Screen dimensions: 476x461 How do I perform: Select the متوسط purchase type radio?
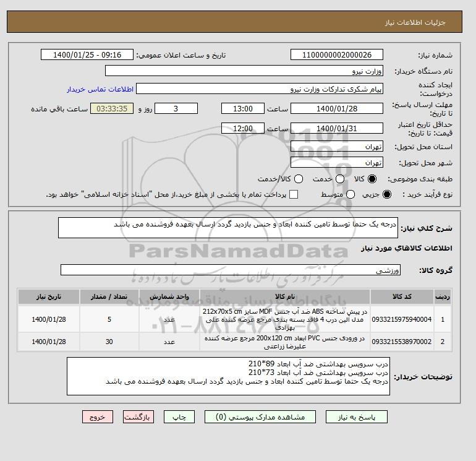(x=351, y=194)
